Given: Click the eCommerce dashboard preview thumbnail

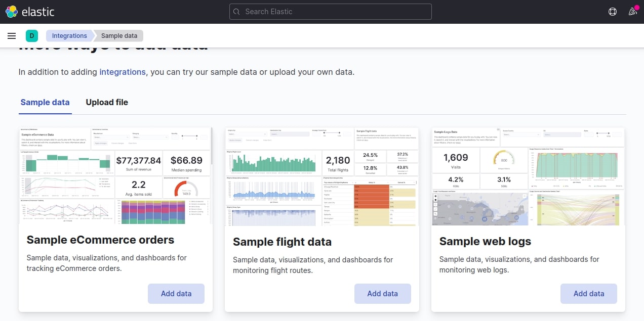Looking at the screenshot, I should point(115,175).
